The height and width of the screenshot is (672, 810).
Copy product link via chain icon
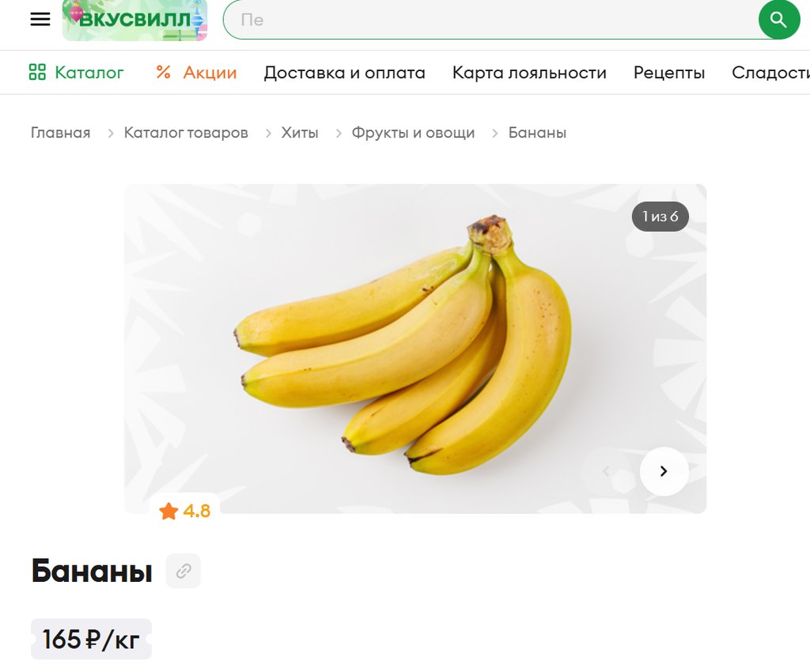pyautogui.click(x=184, y=571)
